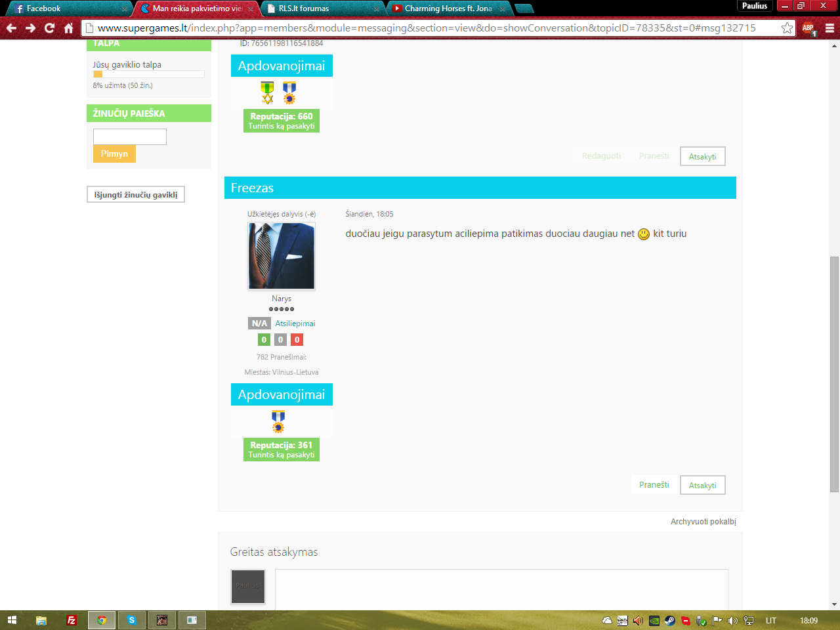
Task: Open the Steam tray icon
Action: [x=670, y=620]
